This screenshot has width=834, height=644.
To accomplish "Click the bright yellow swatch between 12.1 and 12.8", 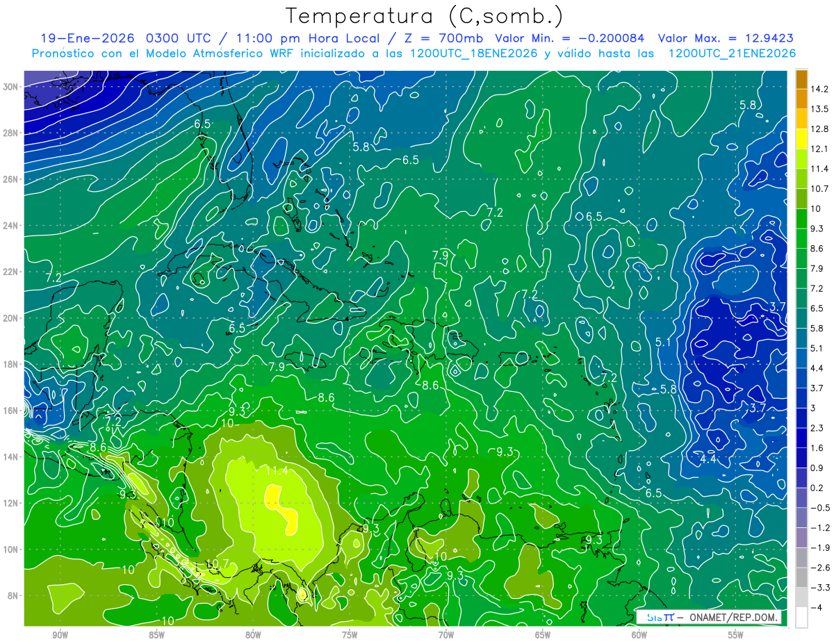I will tap(801, 139).
